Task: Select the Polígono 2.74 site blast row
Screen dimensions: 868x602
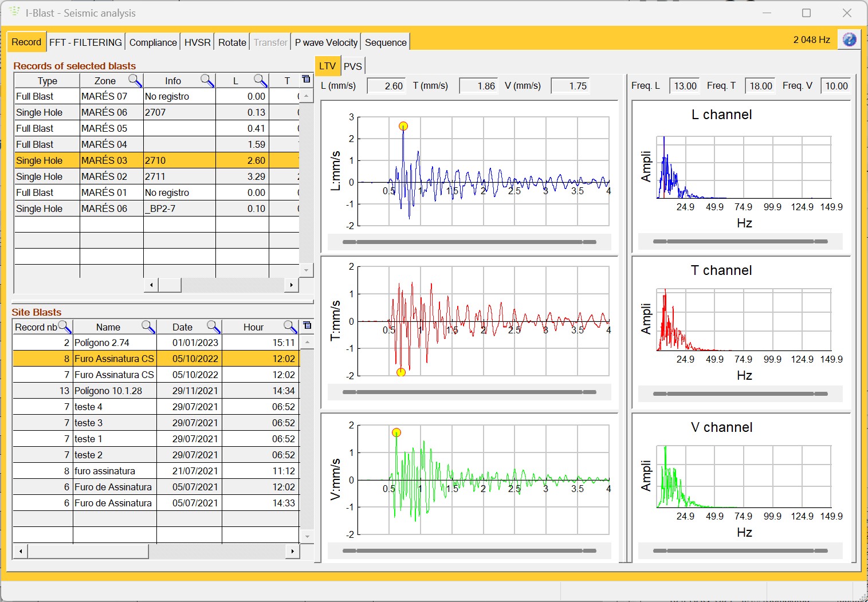Action: pos(115,342)
